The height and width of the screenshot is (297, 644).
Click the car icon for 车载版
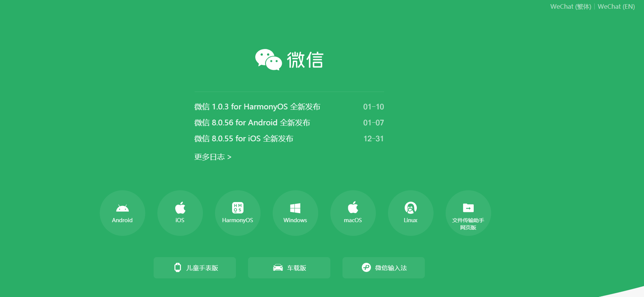(x=278, y=268)
